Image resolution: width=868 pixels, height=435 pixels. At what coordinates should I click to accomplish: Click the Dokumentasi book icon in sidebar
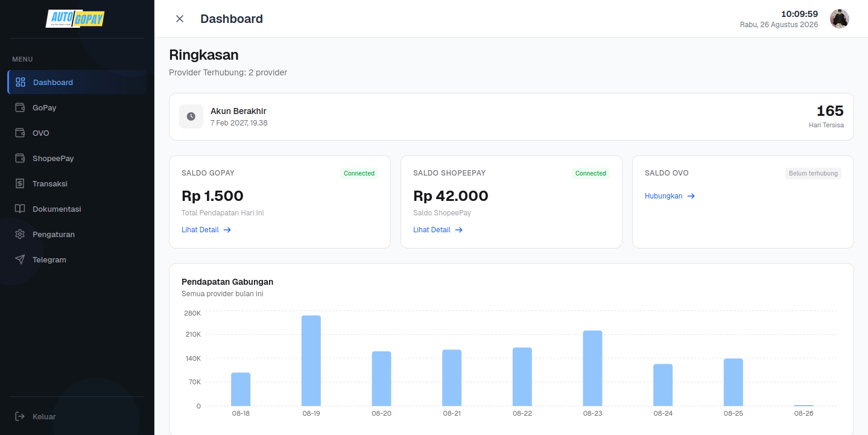tap(20, 209)
